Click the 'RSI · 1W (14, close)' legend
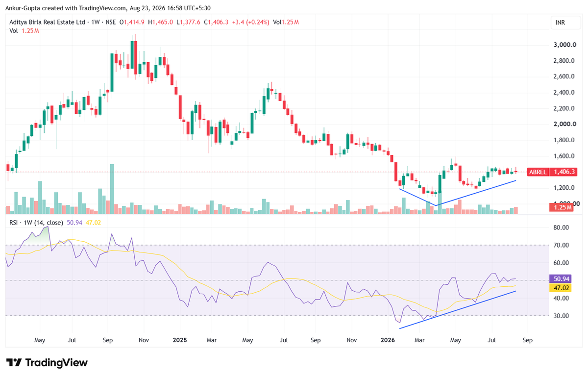Image resolution: width=588 pixels, height=378 pixels. coord(36,223)
